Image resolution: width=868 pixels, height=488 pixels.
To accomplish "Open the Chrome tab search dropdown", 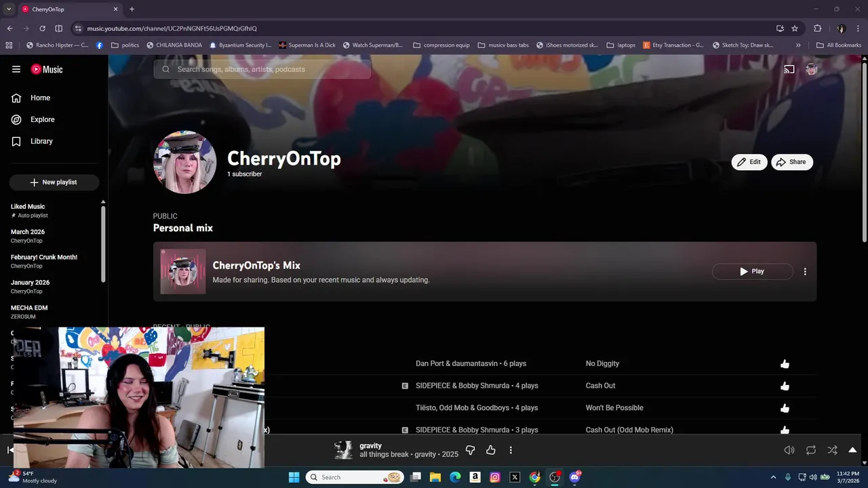I will [9, 9].
